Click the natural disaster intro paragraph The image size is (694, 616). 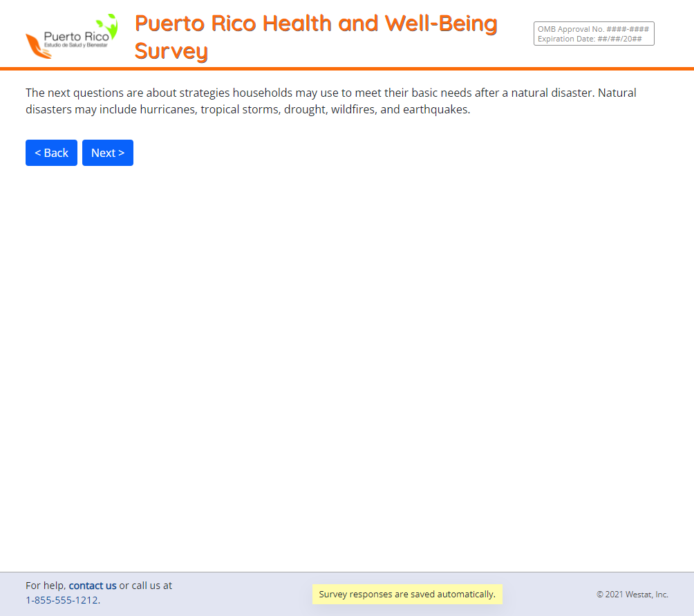point(331,101)
